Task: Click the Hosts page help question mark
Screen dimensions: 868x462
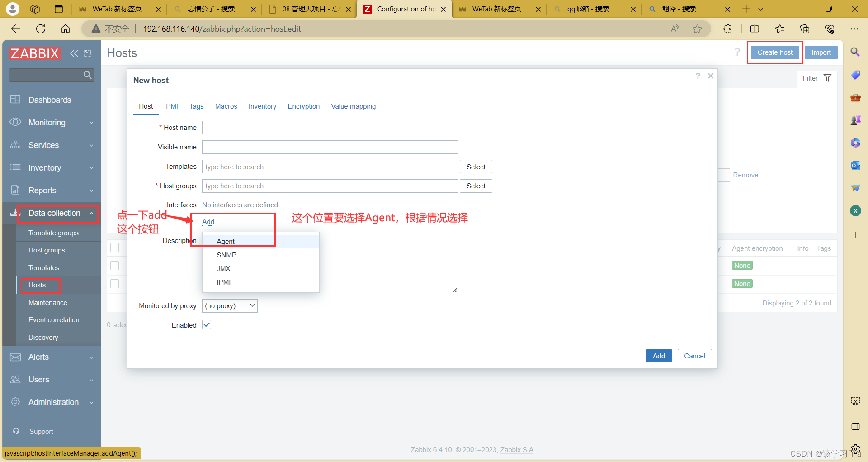Action: 737,52
